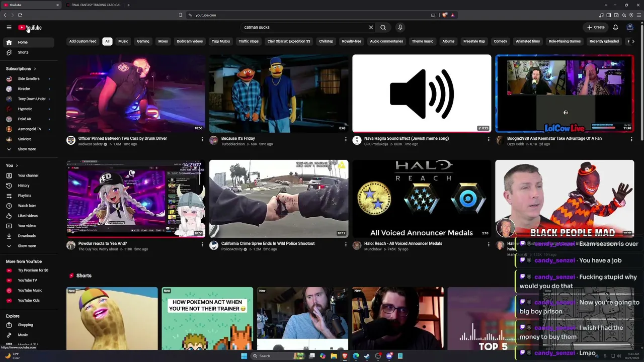
Task: Reload the page
Action: (x=20, y=15)
